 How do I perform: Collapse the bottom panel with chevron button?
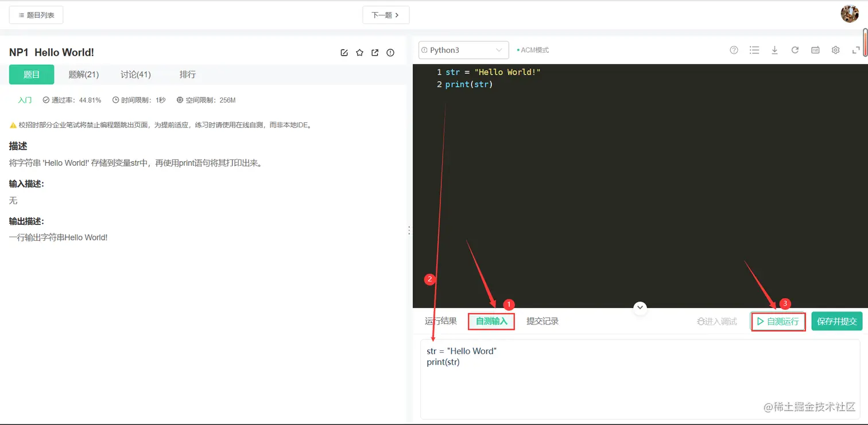(x=640, y=308)
